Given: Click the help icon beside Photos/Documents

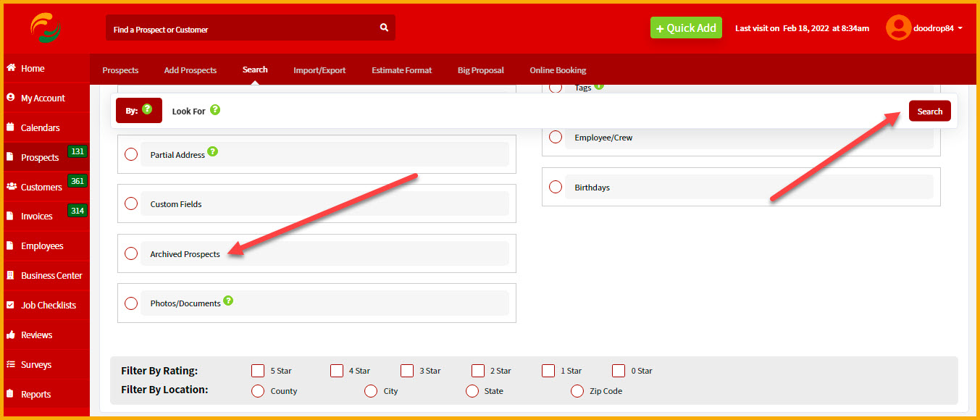Looking at the screenshot, I should tap(228, 300).
